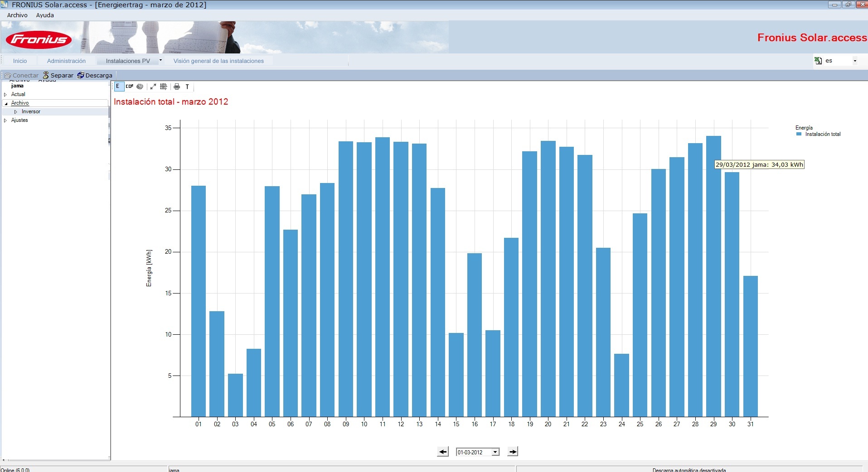Open the 01-03-2012 date dropdown
Viewport: 868px width, 472px height.
[x=495, y=452]
